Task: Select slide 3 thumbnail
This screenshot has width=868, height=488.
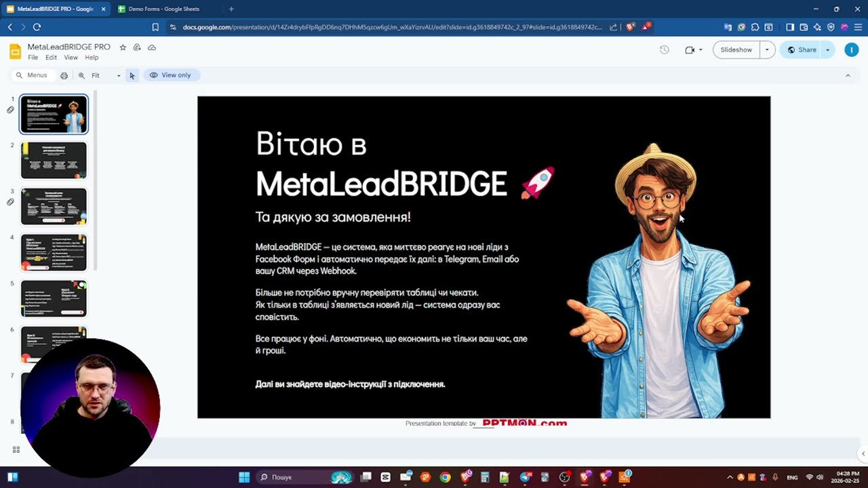Action: pos(54,206)
